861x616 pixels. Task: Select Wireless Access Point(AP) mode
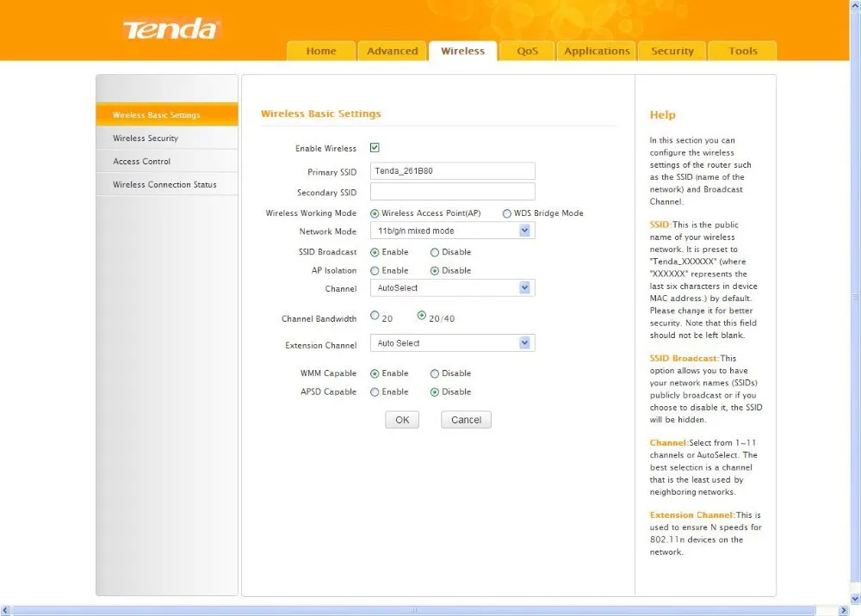pos(375,213)
